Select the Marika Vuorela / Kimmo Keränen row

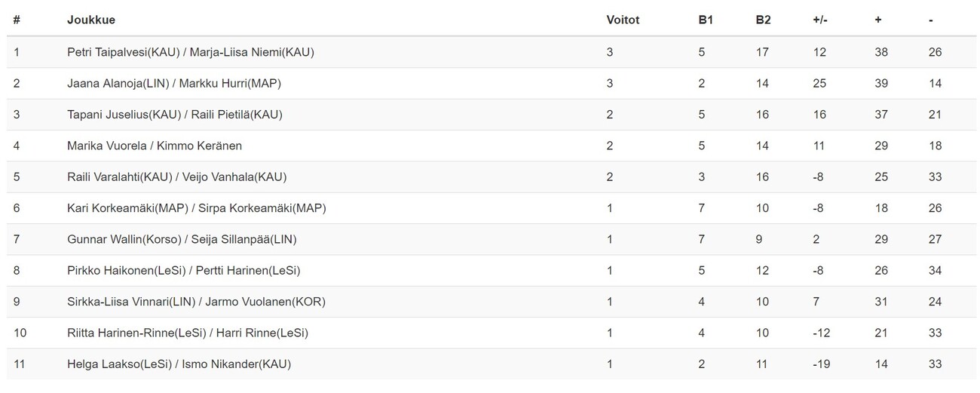point(155,146)
